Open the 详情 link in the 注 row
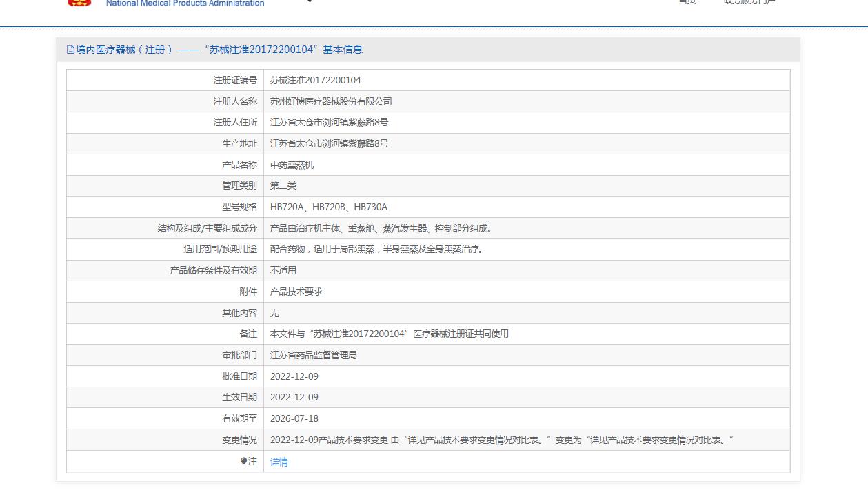Image resolution: width=868 pixels, height=499 pixels. (279, 462)
